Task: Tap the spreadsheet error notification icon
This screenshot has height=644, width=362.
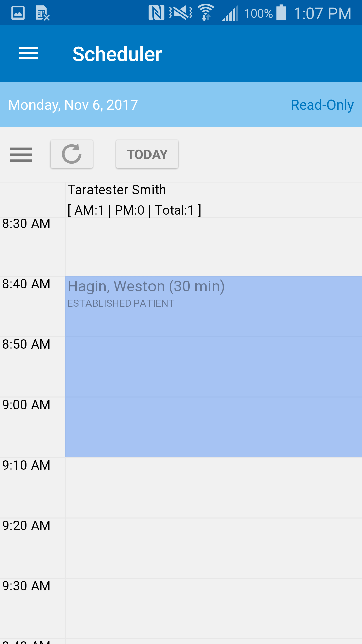Action: (x=43, y=13)
